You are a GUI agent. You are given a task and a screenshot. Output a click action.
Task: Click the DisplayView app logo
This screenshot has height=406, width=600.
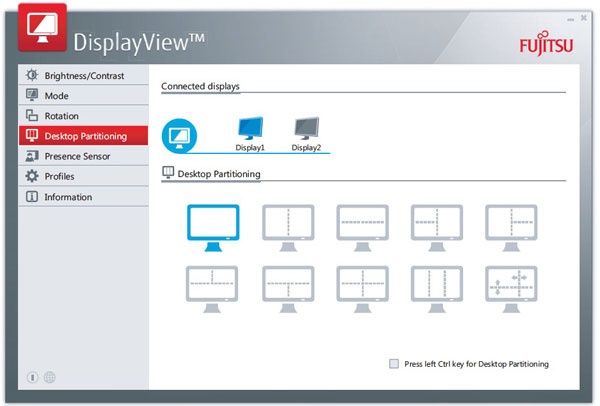42,28
